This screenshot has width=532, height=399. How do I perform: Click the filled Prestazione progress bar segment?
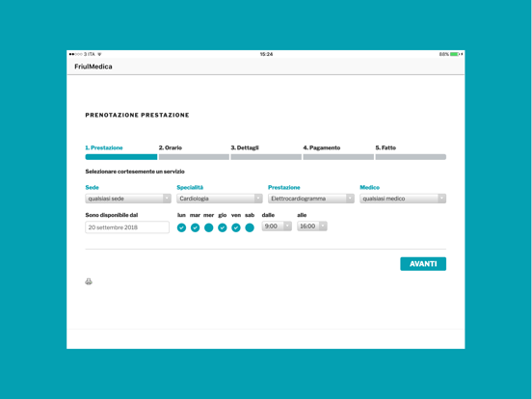pyautogui.click(x=121, y=157)
